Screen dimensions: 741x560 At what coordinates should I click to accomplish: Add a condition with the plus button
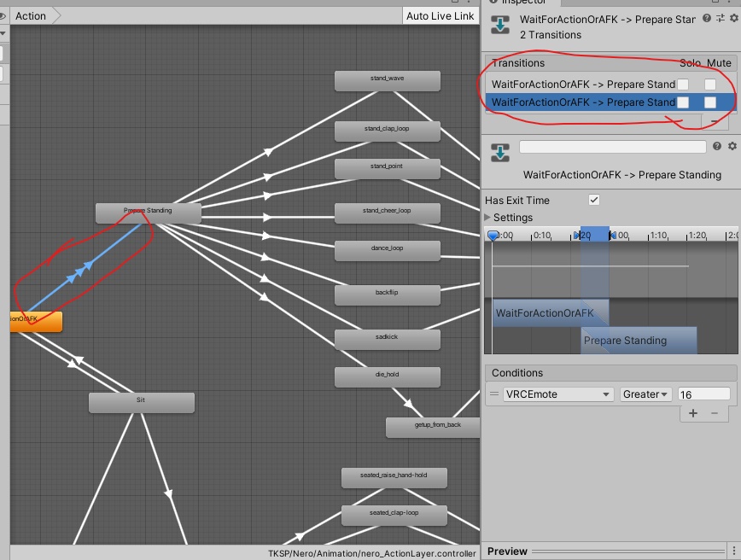pyautogui.click(x=693, y=413)
